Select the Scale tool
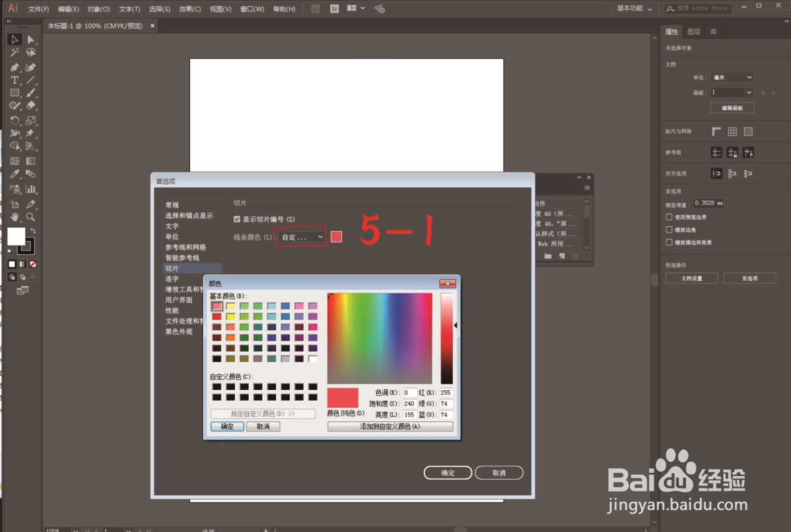The height and width of the screenshot is (532, 791). (31, 121)
